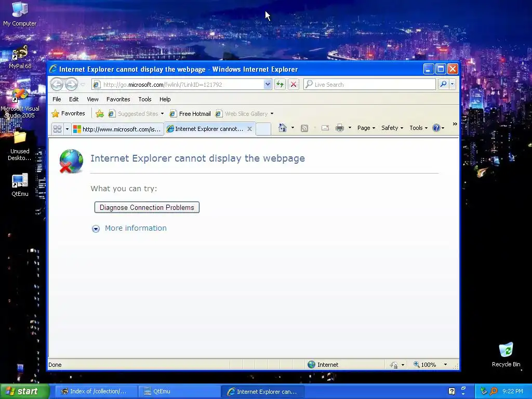Click the Help question mark icon

(436, 128)
